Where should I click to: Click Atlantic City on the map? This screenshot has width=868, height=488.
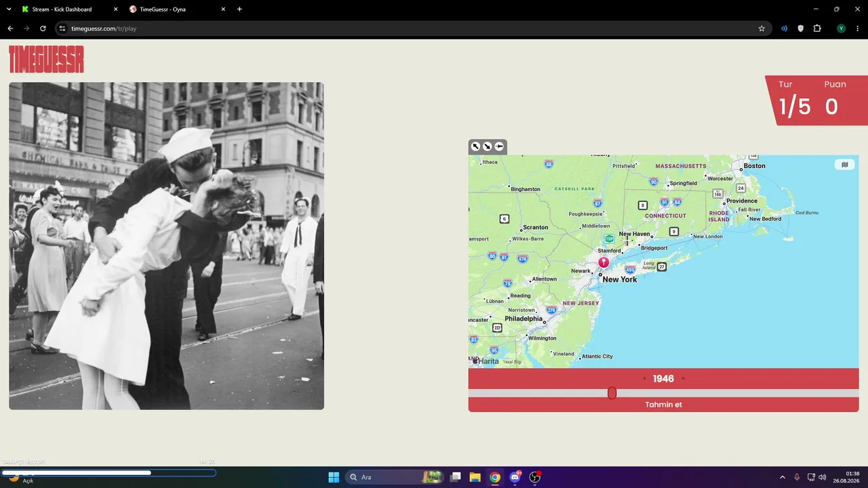tap(597, 356)
